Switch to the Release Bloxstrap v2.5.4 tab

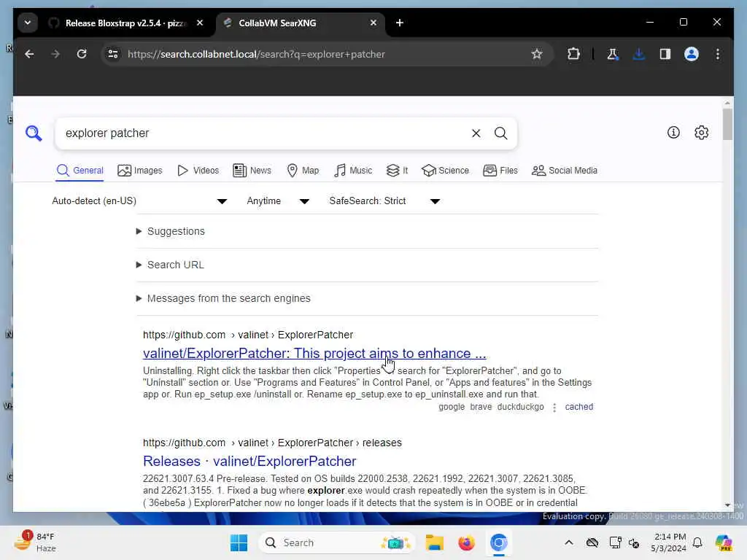(x=125, y=23)
